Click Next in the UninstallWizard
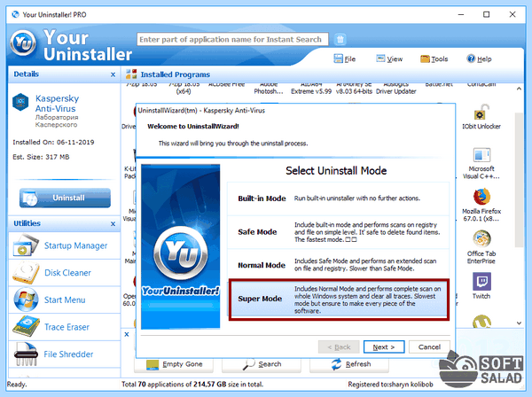 [x=384, y=346]
